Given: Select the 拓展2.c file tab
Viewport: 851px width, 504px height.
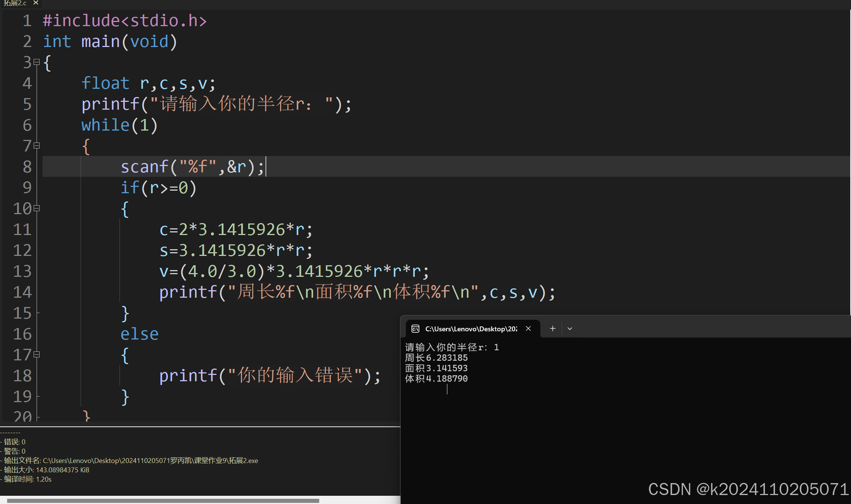Looking at the screenshot, I should pos(15,3).
